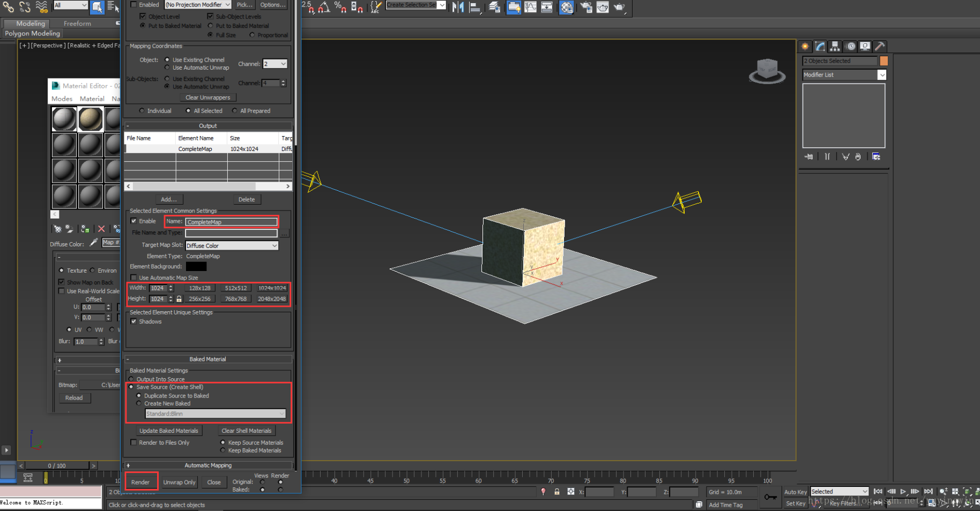The width and height of the screenshot is (980, 511).
Task: Check Render to Files Only
Action: (133, 442)
